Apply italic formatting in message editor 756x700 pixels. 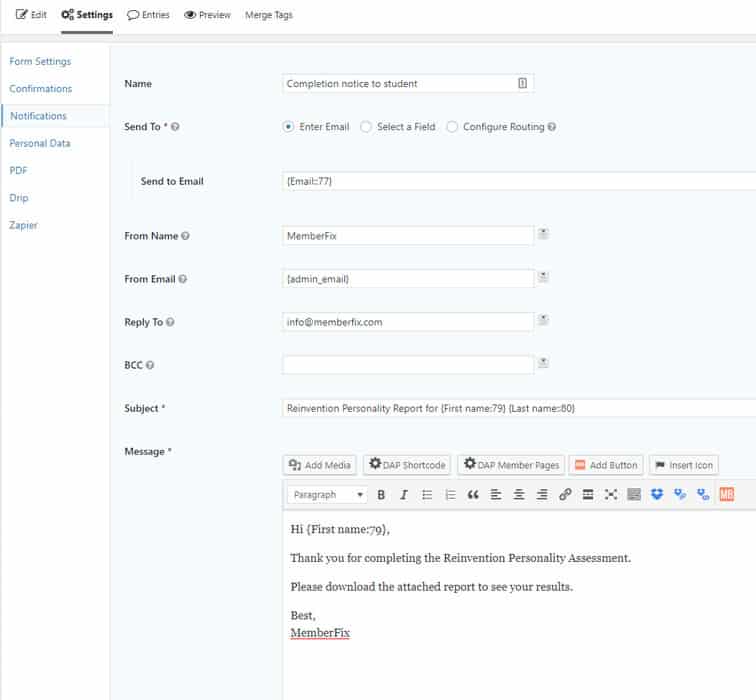point(404,495)
